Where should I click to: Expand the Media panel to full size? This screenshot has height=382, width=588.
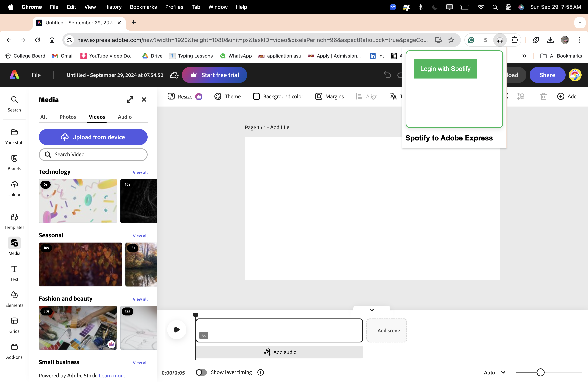tap(130, 100)
